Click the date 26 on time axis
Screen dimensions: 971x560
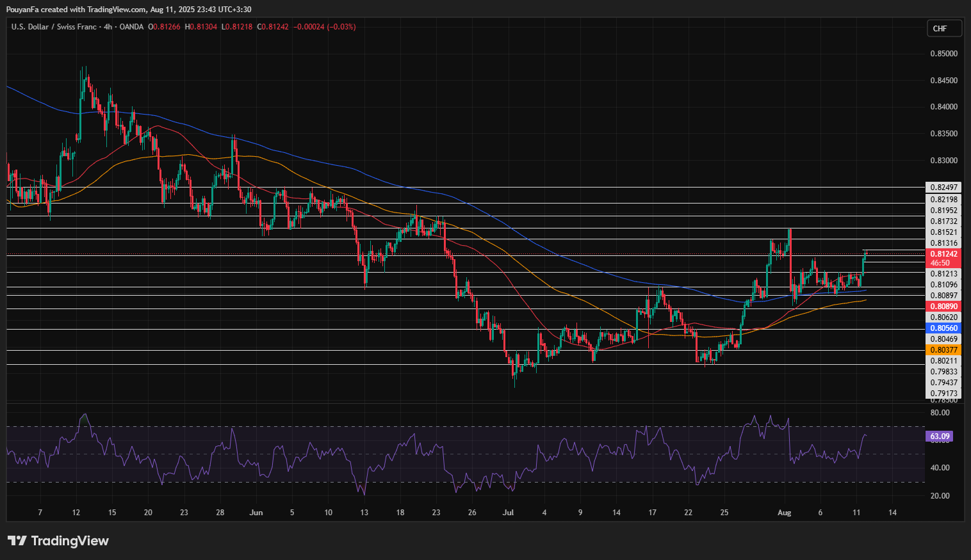pyautogui.click(x=472, y=513)
